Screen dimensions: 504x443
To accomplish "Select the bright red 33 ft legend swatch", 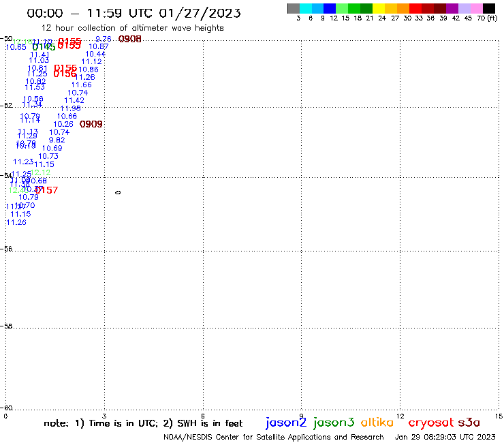I will (415, 8).
